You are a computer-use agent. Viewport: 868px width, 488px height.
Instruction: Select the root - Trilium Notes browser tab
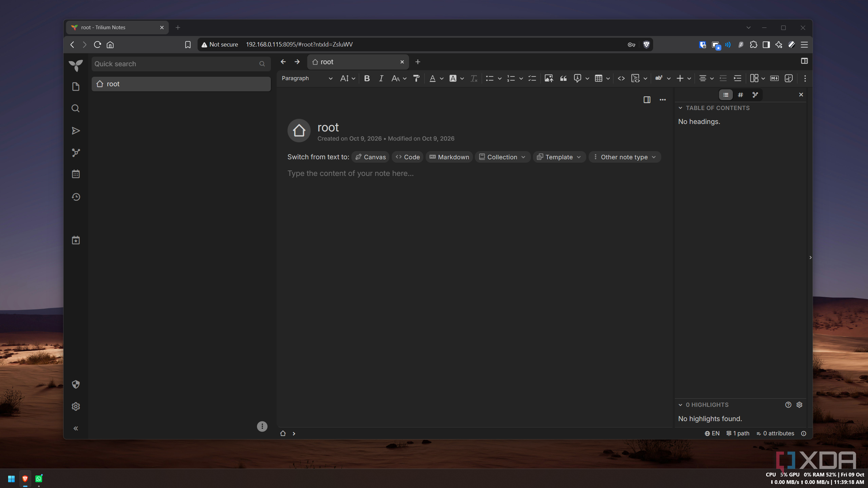click(117, 28)
